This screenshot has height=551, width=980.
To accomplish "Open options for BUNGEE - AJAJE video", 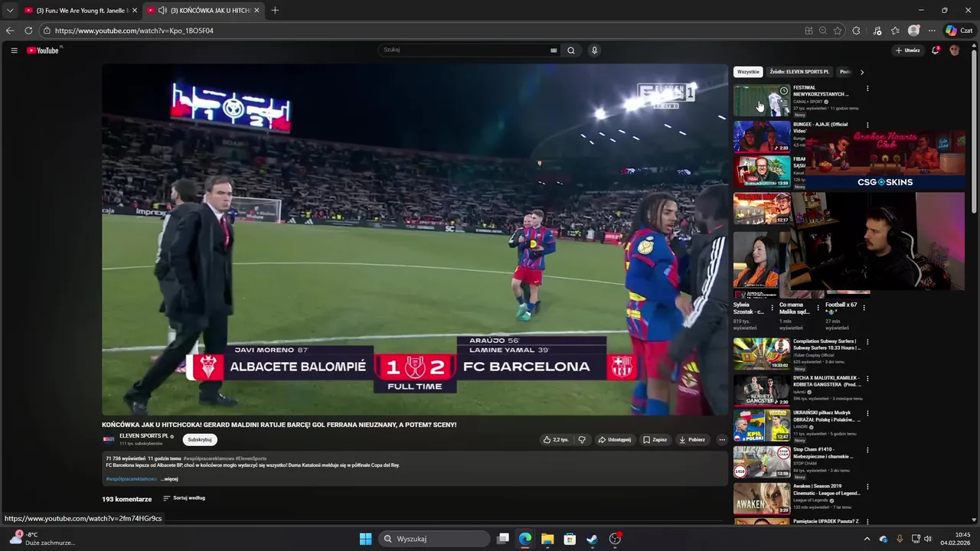I will (867, 125).
